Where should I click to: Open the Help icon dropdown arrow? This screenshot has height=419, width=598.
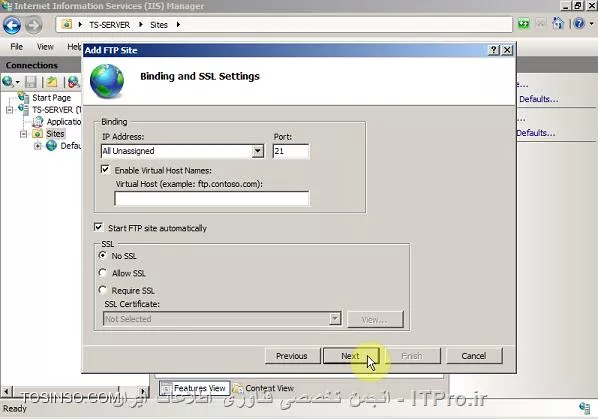tap(592, 24)
